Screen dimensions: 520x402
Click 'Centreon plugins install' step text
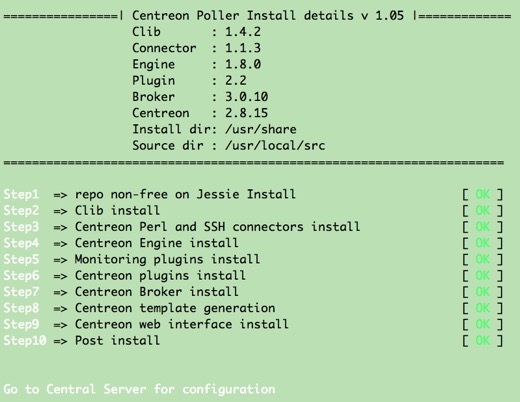[160, 276]
